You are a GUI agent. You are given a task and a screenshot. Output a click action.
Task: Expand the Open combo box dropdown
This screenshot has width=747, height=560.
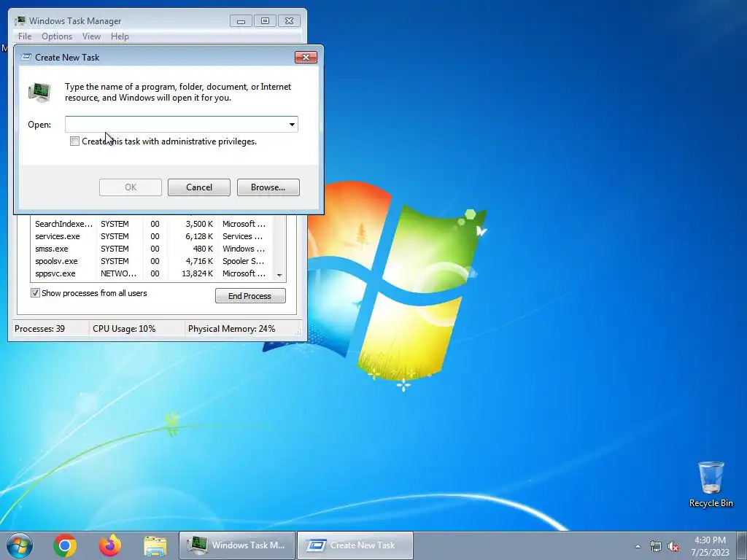click(x=292, y=124)
